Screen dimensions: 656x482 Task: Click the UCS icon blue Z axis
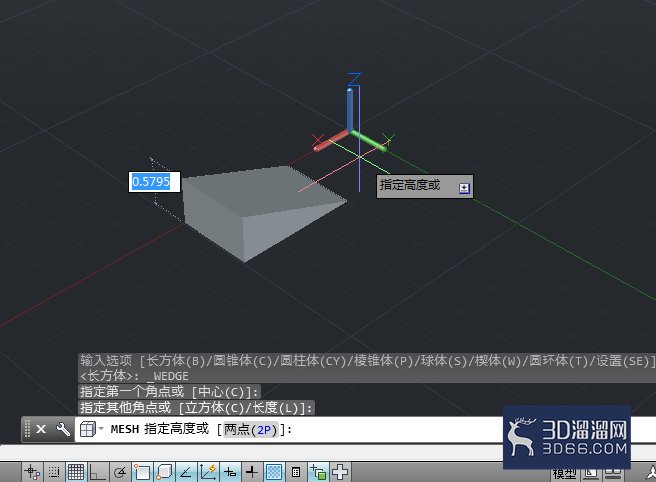click(x=350, y=109)
